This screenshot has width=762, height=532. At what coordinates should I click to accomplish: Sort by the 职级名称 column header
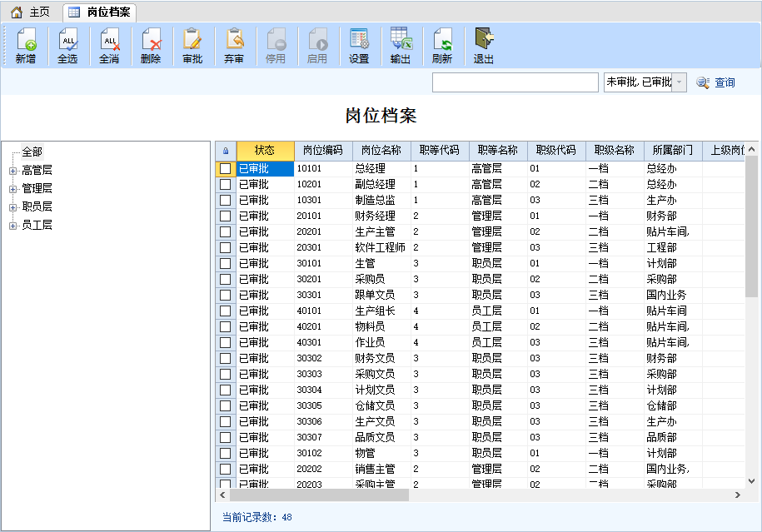pyautogui.click(x=615, y=151)
